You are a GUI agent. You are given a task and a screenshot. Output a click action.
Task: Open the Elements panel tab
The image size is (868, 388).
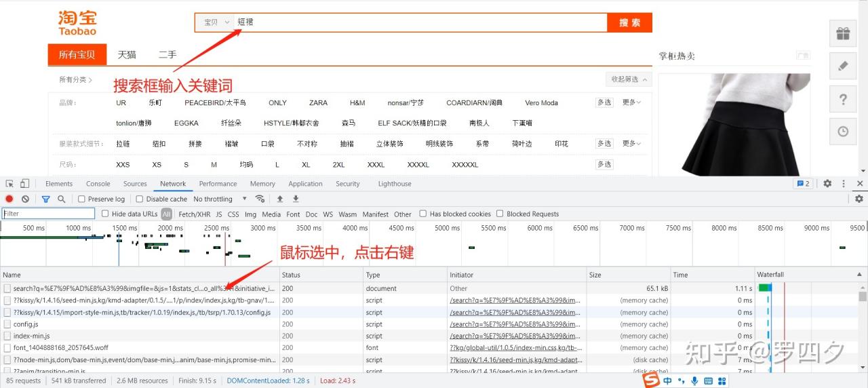tap(59, 184)
